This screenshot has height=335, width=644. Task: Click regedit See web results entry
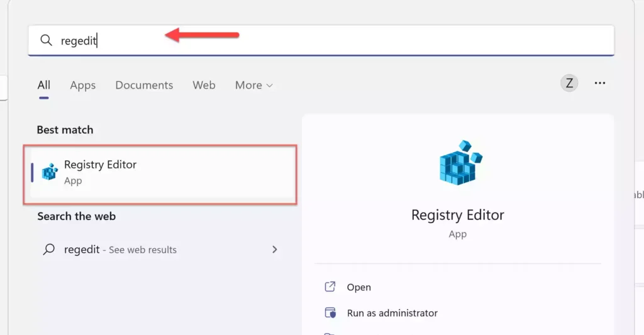[160, 250]
